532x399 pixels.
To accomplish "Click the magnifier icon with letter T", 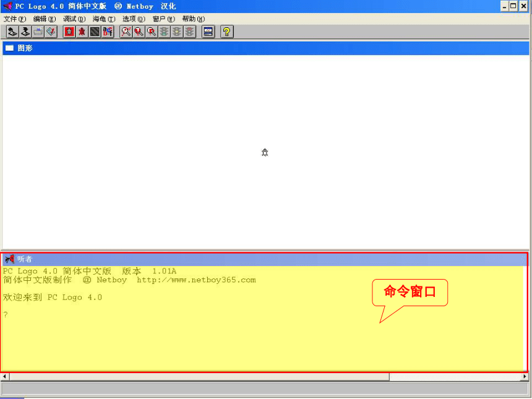I will point(139,32).
